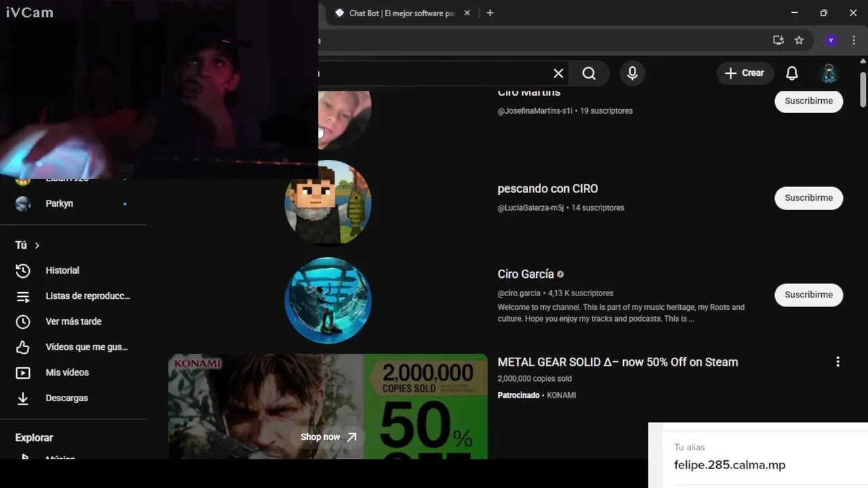Close the Chat Bot browser tab
Screen dimensions: 868x488
(x=467, y=13)
